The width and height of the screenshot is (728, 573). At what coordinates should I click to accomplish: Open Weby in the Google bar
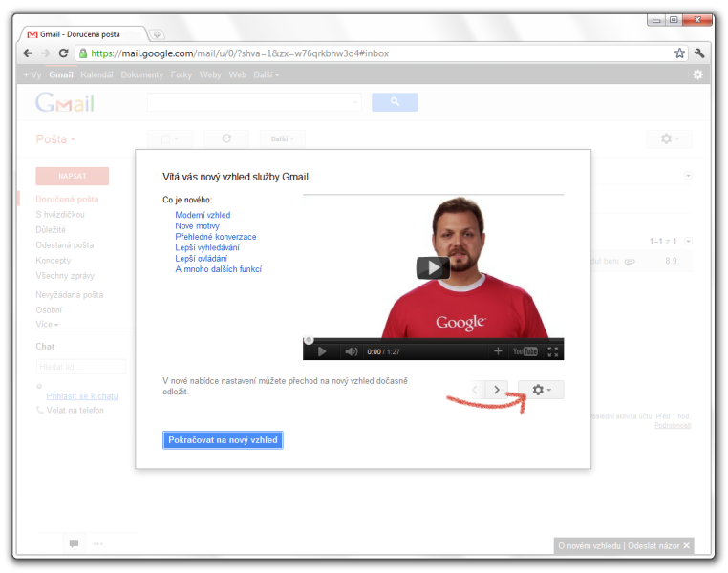coord(210,74)
